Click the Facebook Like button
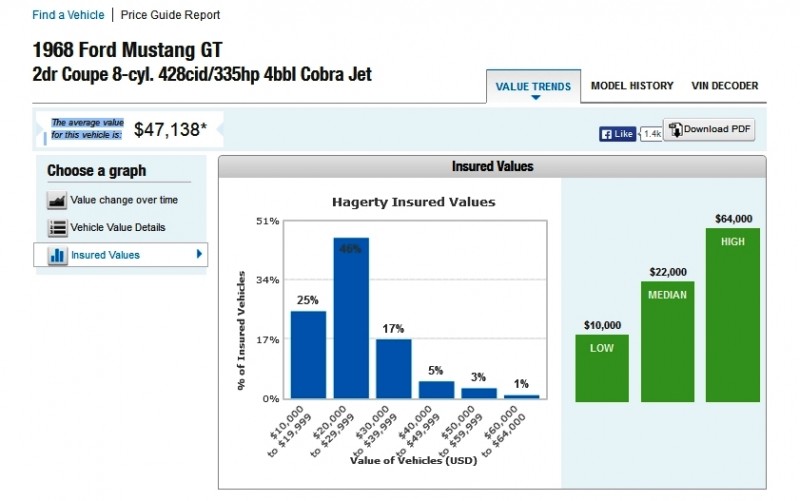 617,134
